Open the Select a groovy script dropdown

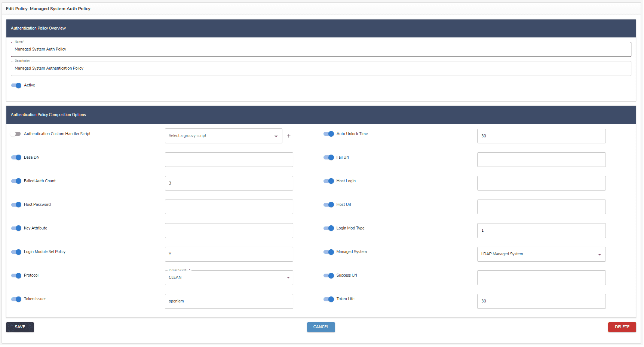(223, 136)
